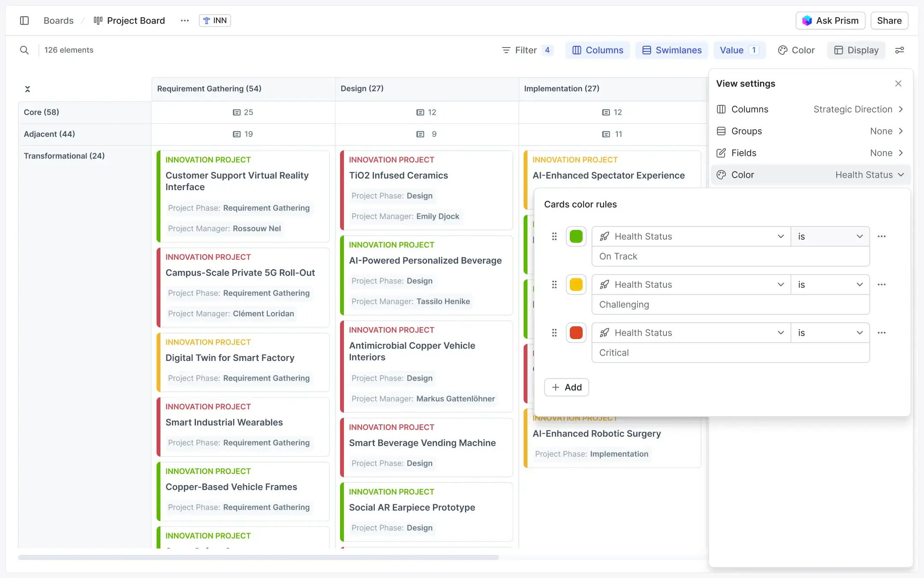Open the Groups setting row
The width and height of the screenshot is (924, 578).
(x=810, y=131)
